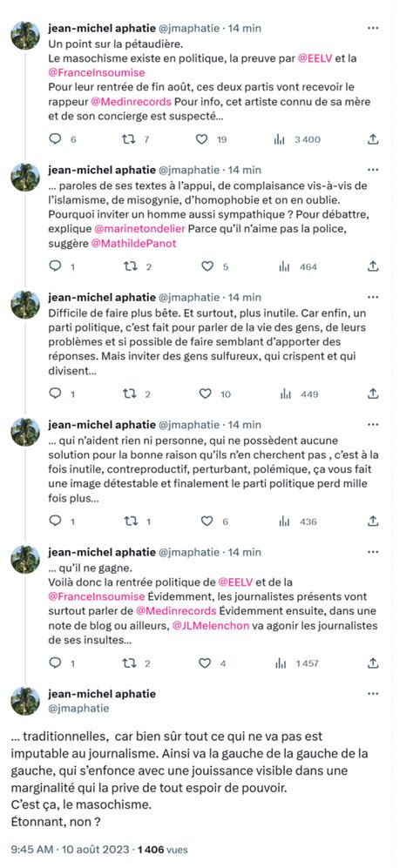Open more options menu on first tweet
The width and height of the screenshot is (413, 868).
tap(373, 28)
